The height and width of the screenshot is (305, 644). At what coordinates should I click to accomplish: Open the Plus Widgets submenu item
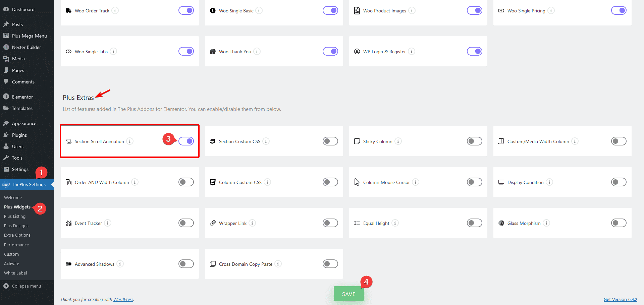tap(17, 207)
